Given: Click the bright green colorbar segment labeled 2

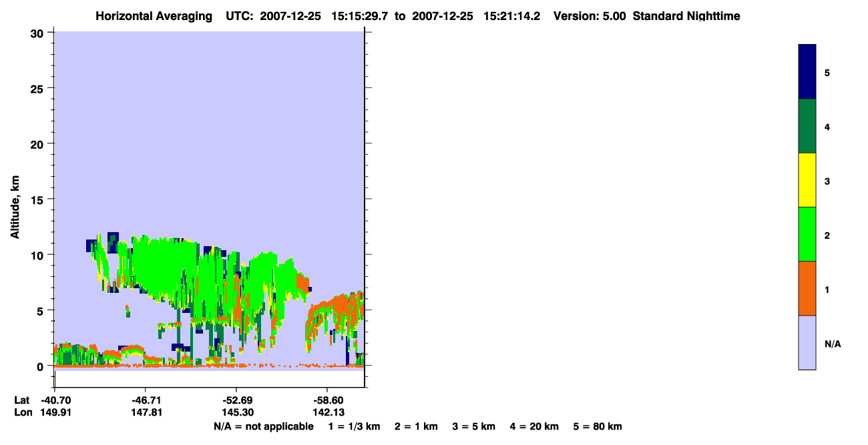Looking at the screenshot, I should [807, 234].
